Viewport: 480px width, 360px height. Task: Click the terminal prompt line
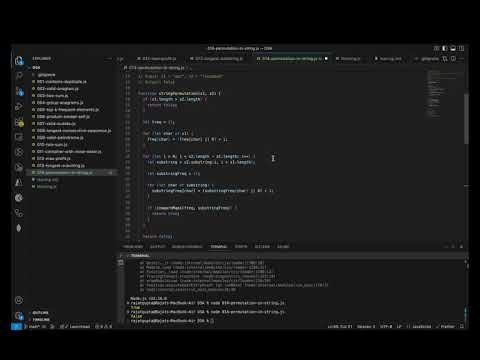pos(172,321)
